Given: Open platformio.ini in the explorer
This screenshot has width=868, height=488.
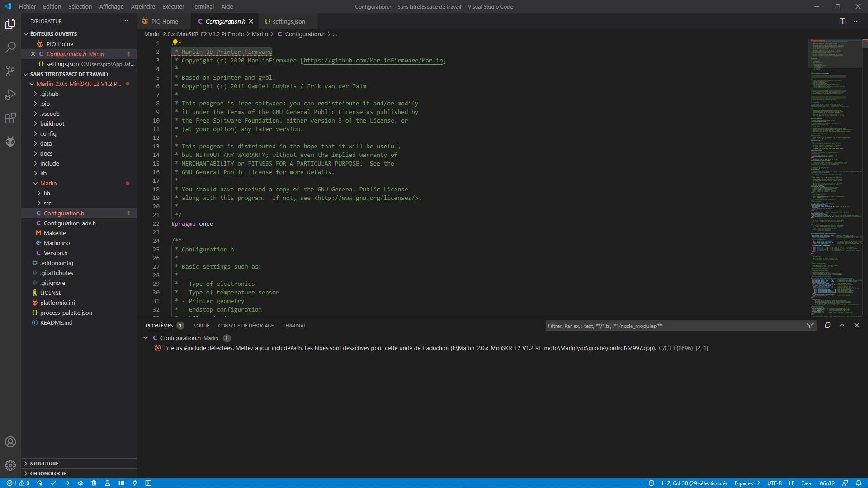Looking at the screenshot, I should tap(57, 303).
